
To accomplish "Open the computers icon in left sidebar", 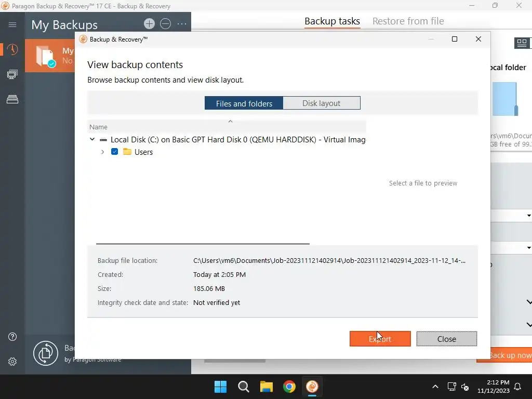I will (12, 74).
